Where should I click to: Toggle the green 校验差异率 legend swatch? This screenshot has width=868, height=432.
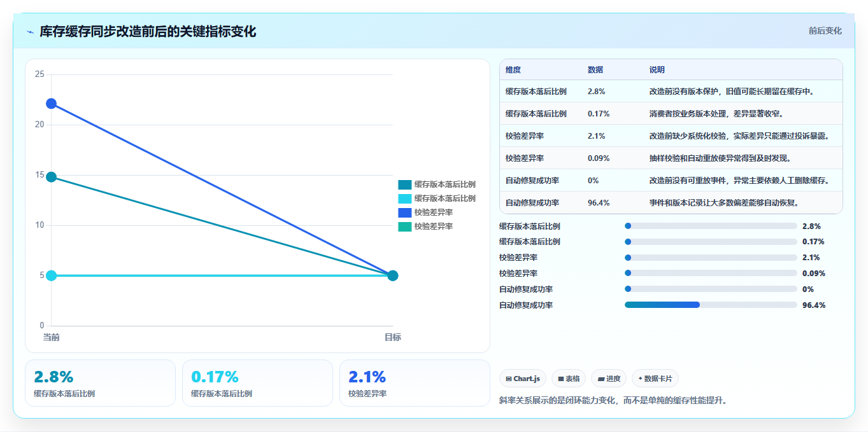coord(404,226)
